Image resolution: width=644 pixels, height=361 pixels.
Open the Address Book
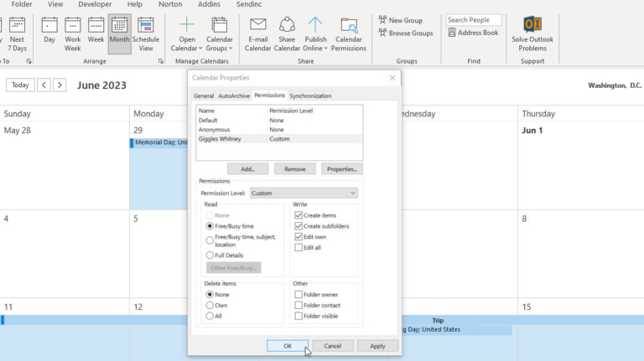[x=474, y=33]
